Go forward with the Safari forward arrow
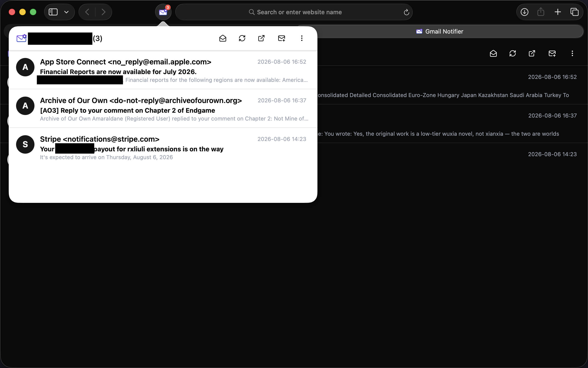 [104, 12]
